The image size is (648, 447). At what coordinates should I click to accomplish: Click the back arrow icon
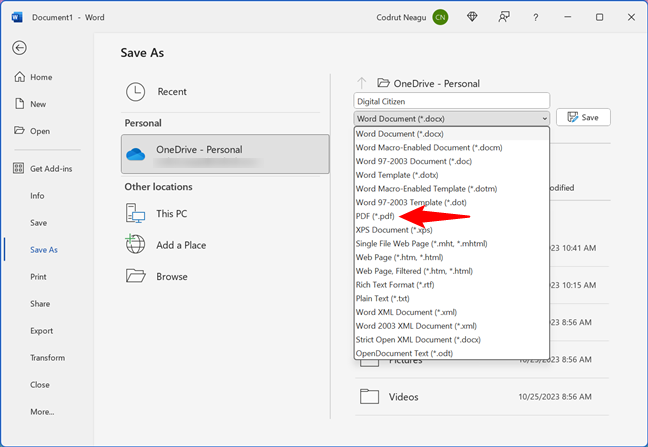pyautogui.click(x=20, y=48)
